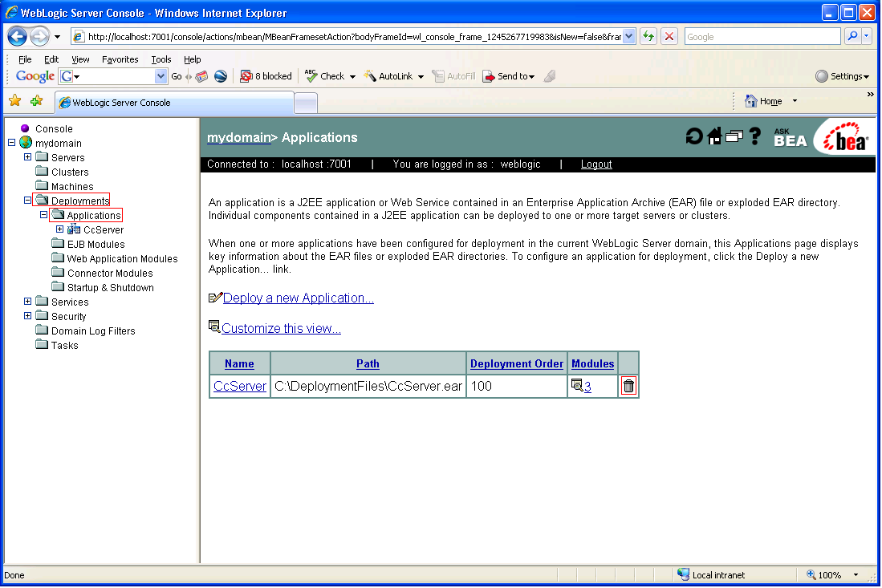Viewport: 882px width, 588px height.
Task: Delete the CcServer application with trash icon
Action: coord(628,386)
